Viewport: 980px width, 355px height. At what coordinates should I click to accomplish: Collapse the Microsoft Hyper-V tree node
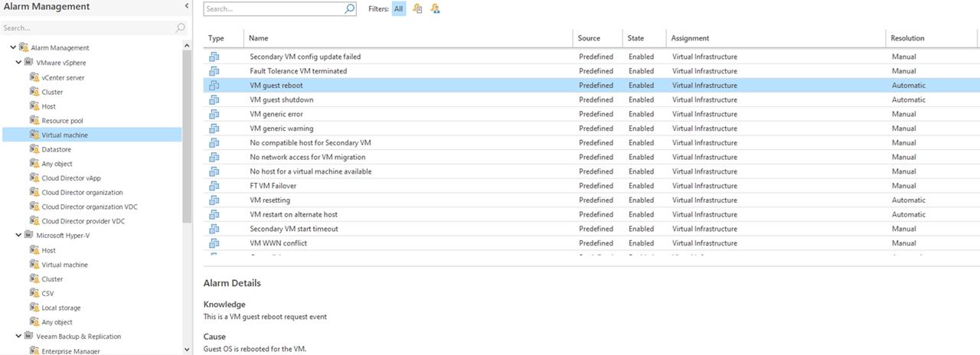(18, 235)
